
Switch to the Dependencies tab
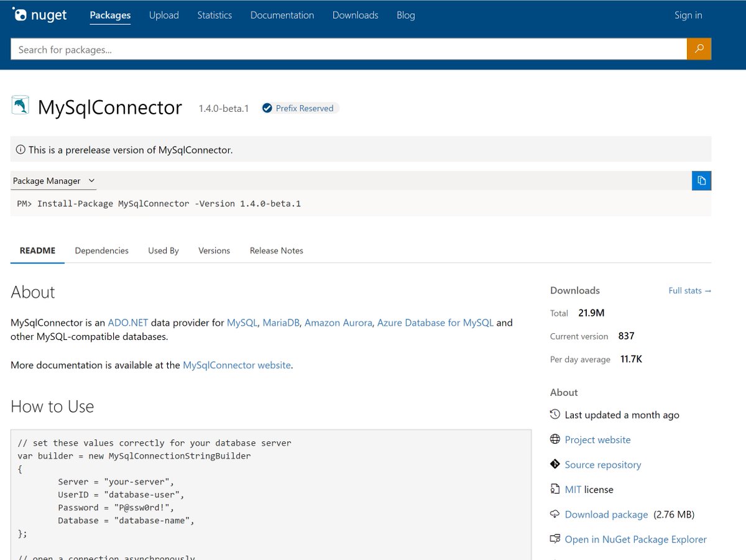pyautogui.click(x=102, y=250)
